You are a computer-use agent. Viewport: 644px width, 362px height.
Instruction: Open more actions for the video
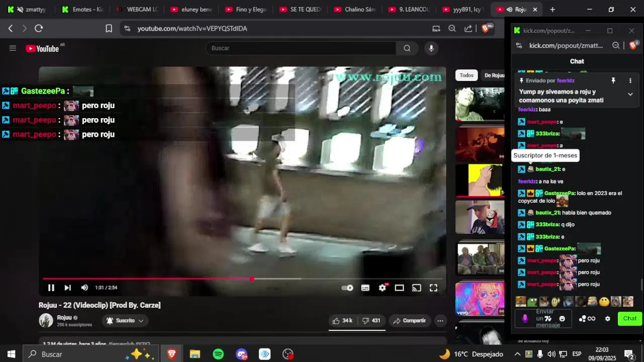tap(440, 320)
